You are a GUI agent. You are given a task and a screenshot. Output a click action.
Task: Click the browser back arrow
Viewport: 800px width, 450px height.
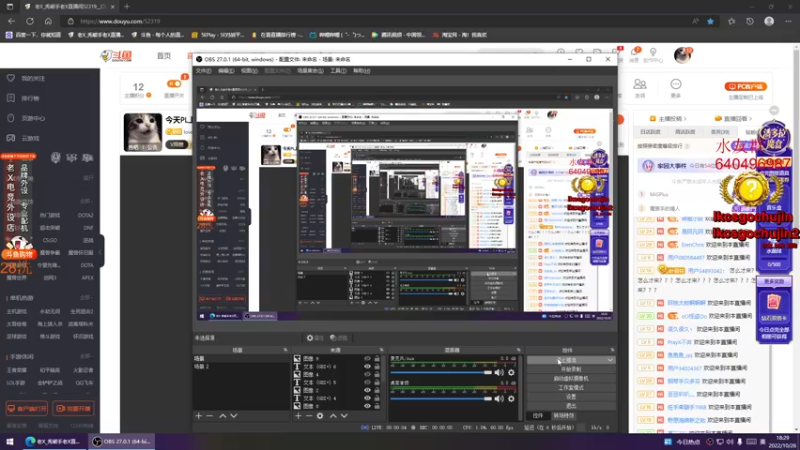click(x=11, y=21)
